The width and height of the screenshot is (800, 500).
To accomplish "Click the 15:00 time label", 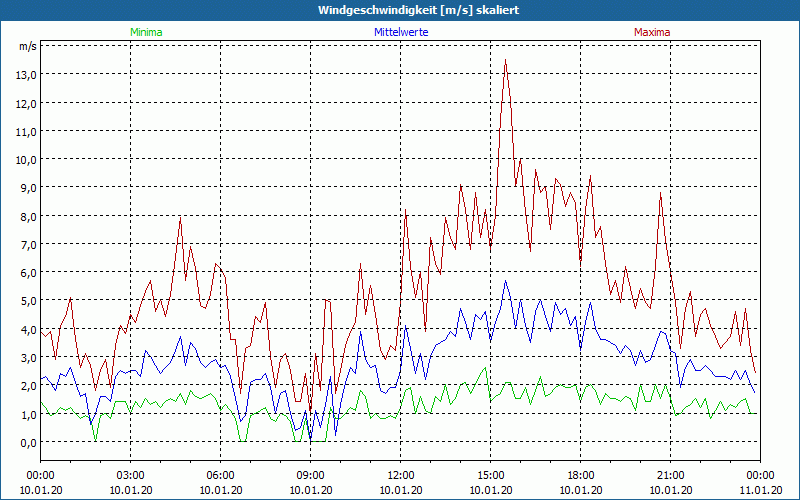I will click(490, 475).
